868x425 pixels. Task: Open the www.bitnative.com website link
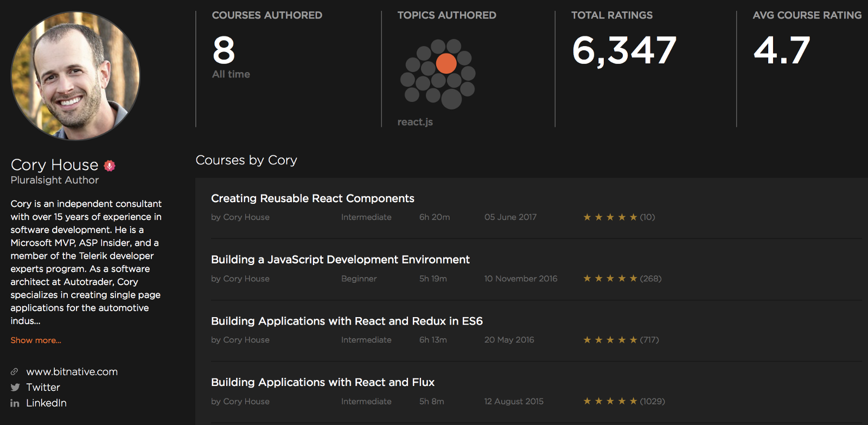72,372
